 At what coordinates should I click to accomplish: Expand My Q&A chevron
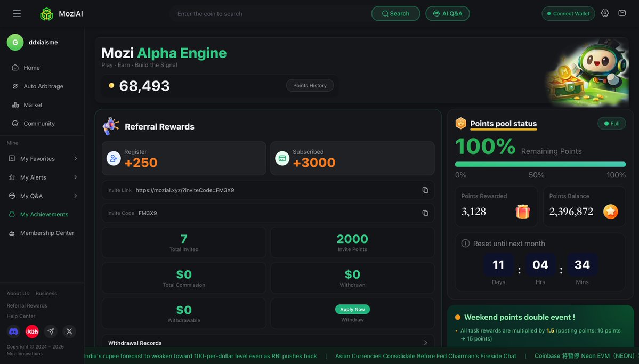(x=75, y=196)
